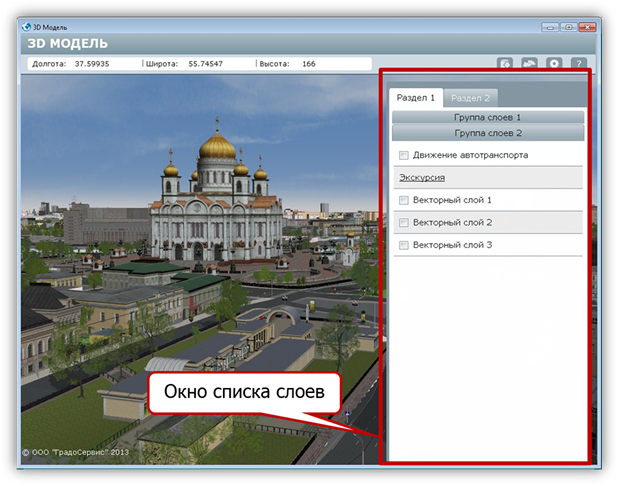Select the Раздел 1 tab
Viewport: 618px width, 486px height.
[416, 98]
